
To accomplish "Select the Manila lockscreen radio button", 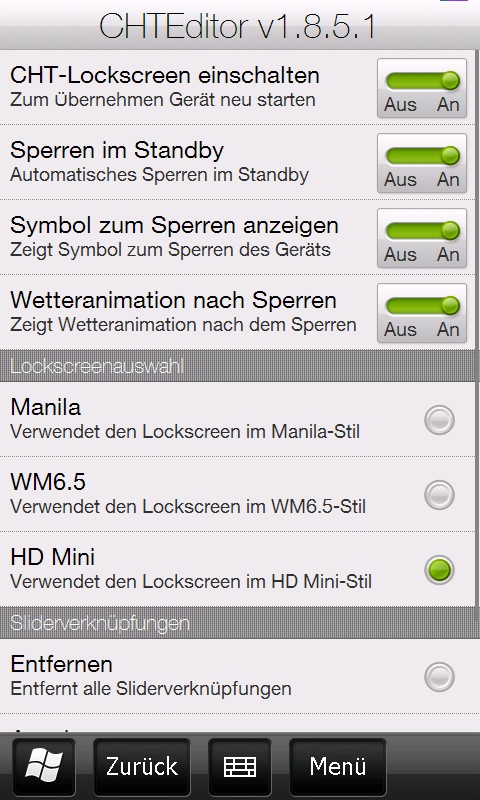I will pos(439,420).
